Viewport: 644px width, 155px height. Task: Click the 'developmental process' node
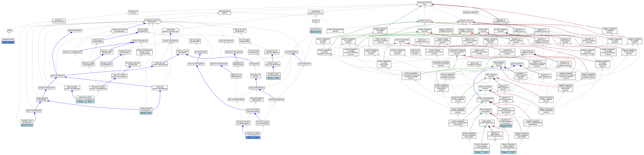click(225, 12)
